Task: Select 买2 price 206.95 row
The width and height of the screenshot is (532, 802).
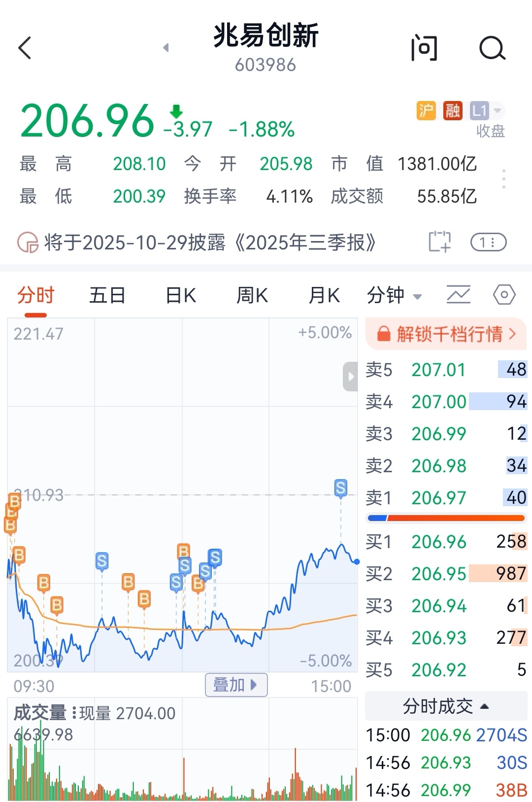Action: click(446, 573)
